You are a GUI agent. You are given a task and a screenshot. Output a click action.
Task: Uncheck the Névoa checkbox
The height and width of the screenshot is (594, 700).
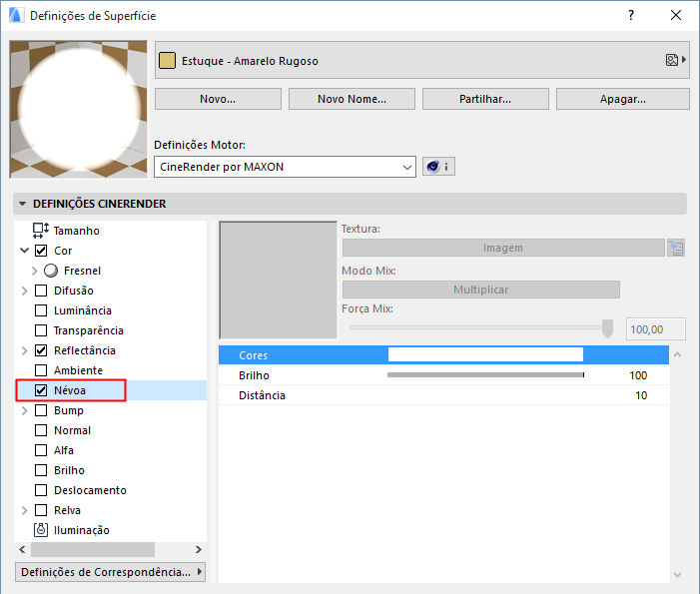[41, 390]
